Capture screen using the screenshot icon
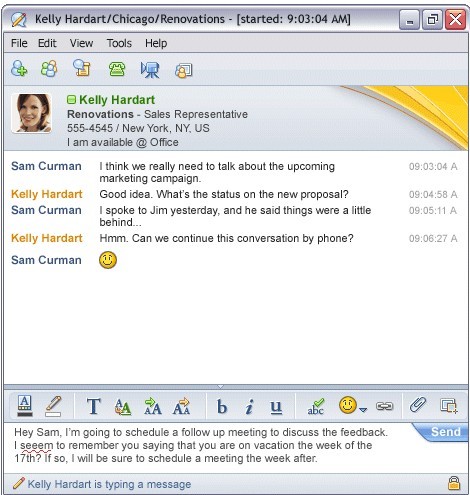470x495 pixels. coord(448,406)
